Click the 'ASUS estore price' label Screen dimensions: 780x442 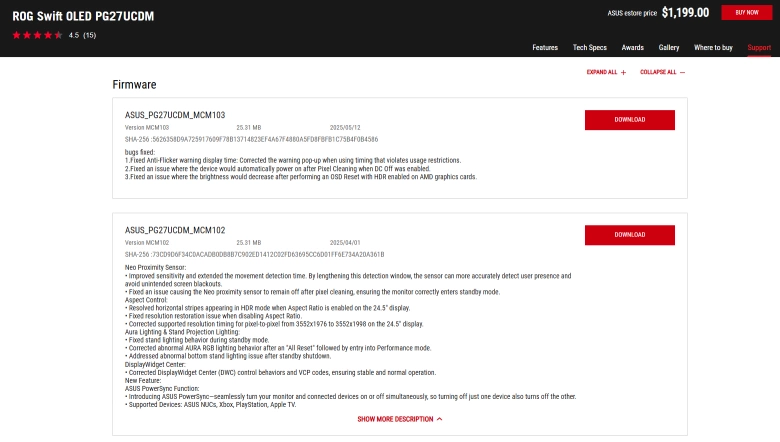[632, 13]
